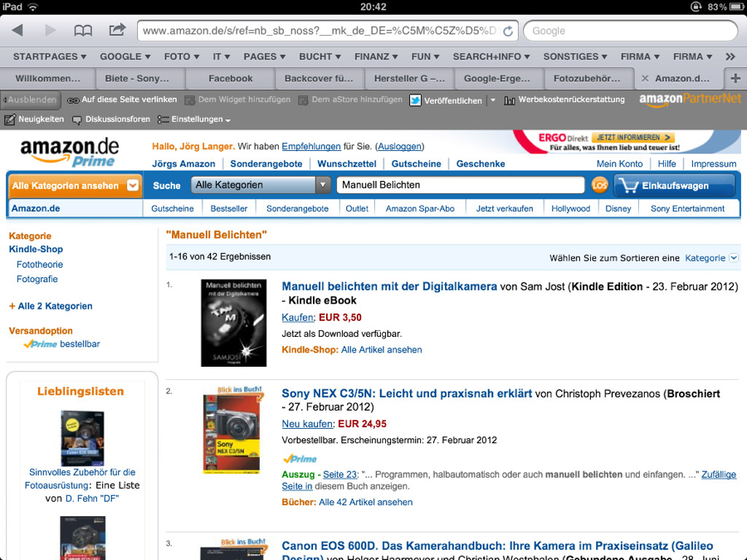Hide the PartnerNet bar with Ausblenden
This screenshot has height=560, width=747.
[31, 100]
